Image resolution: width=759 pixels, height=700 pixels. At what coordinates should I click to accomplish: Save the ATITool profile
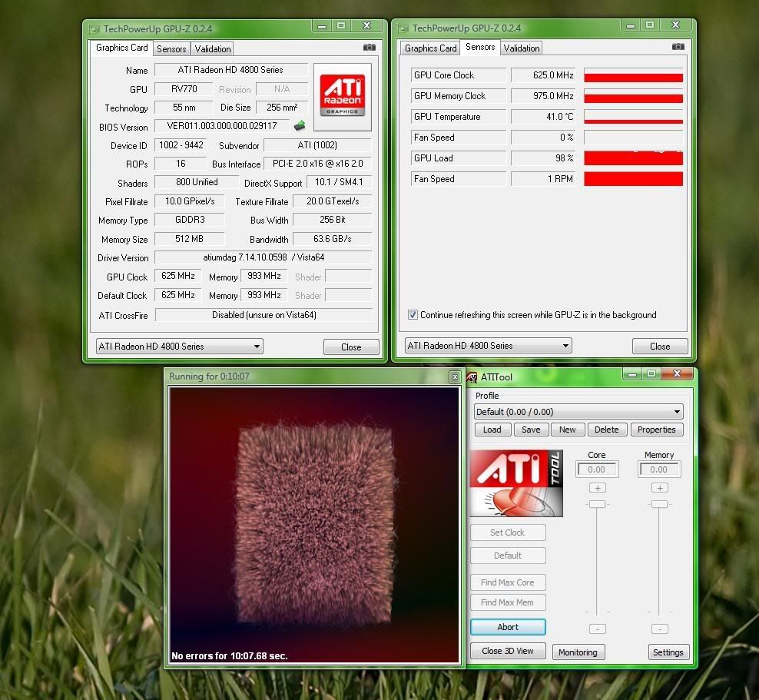531,430
